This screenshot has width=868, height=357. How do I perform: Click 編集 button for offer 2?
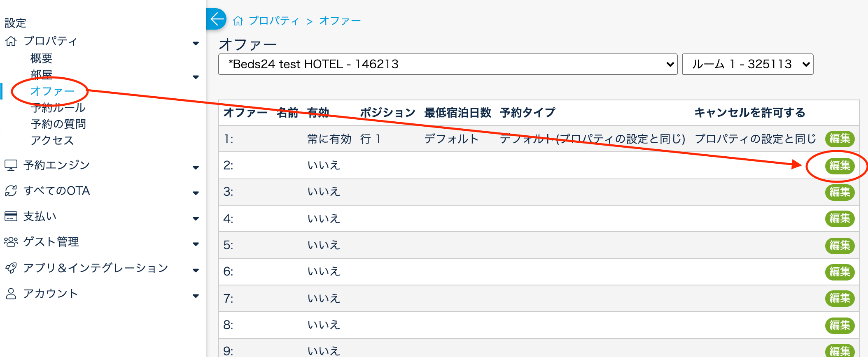tap(840, 166)
